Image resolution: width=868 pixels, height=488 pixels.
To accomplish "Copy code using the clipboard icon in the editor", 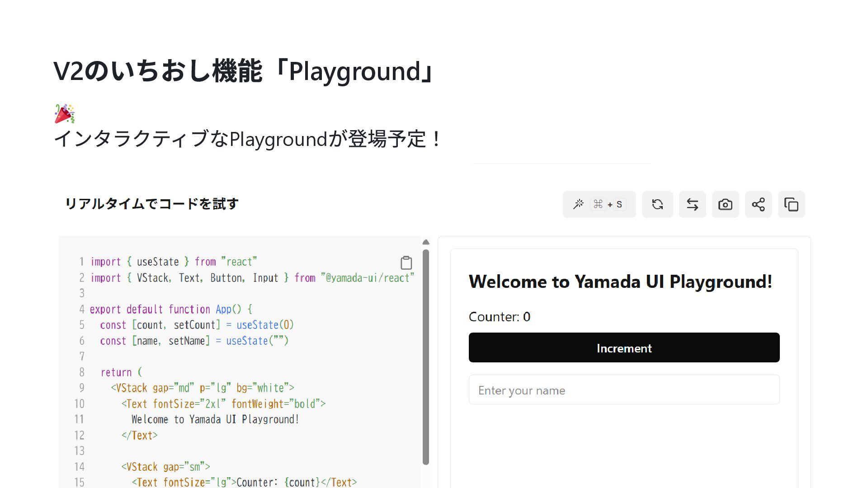I will pos(406,263).
